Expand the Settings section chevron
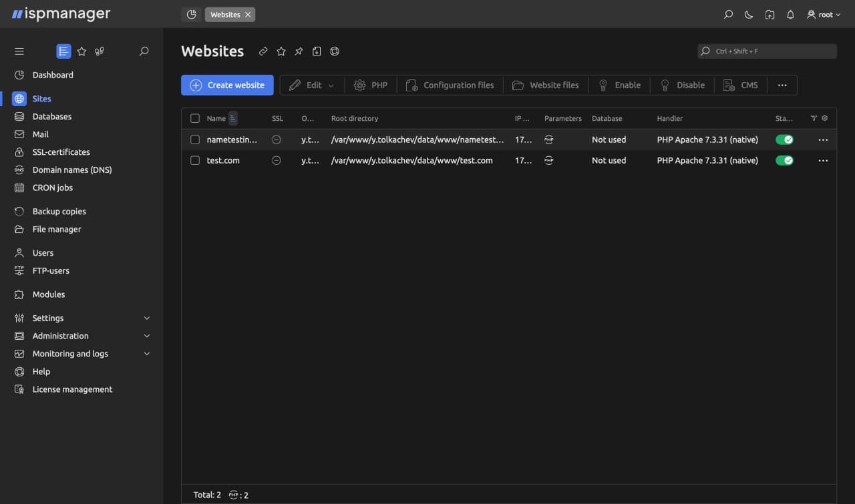This screenshot has width=855, height=504. tap(147, 318)
